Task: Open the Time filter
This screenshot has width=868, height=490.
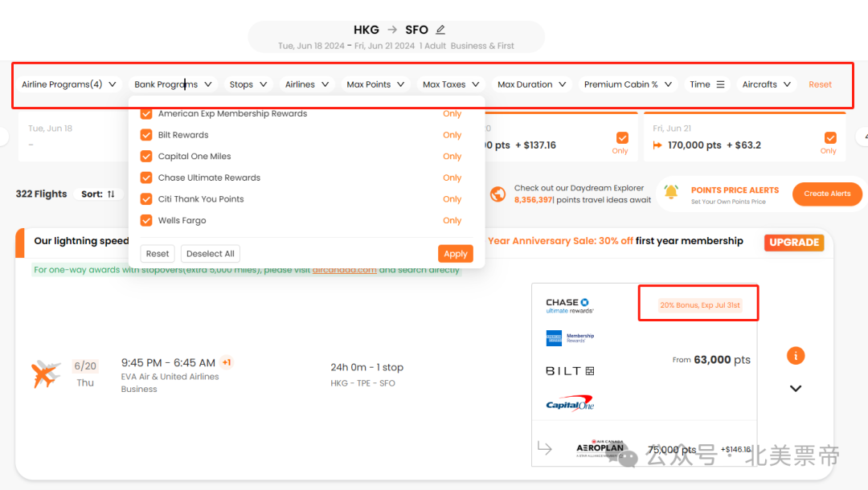Action: [x=706, y=84]
